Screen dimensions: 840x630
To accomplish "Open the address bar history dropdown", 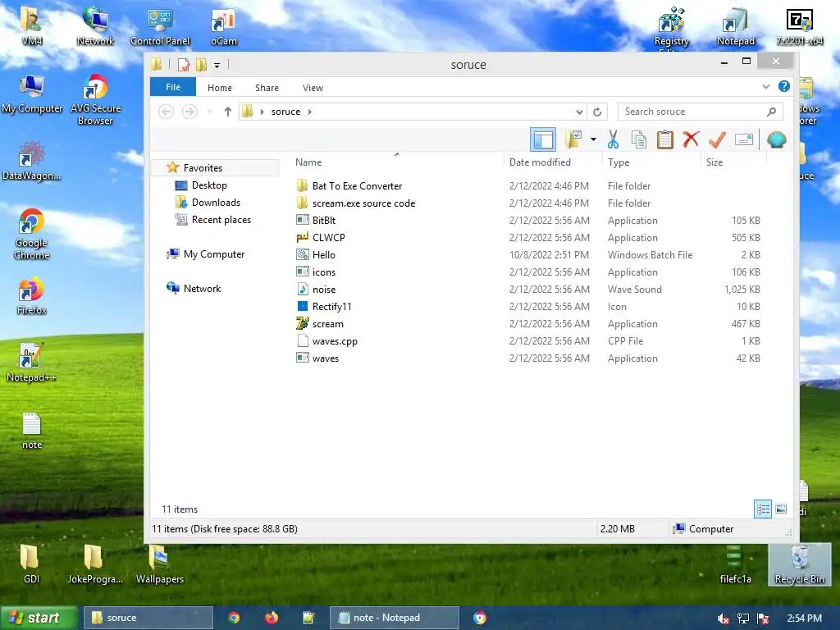I will [x=579, y=112].
